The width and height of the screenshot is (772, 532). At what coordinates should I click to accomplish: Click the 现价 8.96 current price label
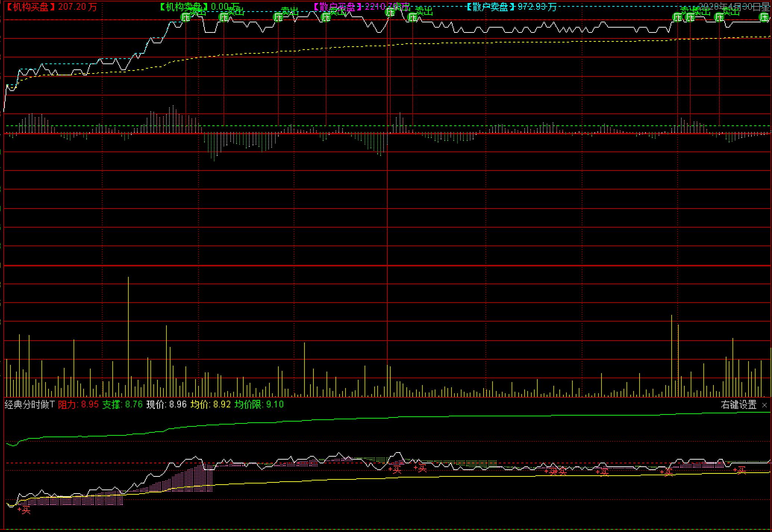click(166, 405)
